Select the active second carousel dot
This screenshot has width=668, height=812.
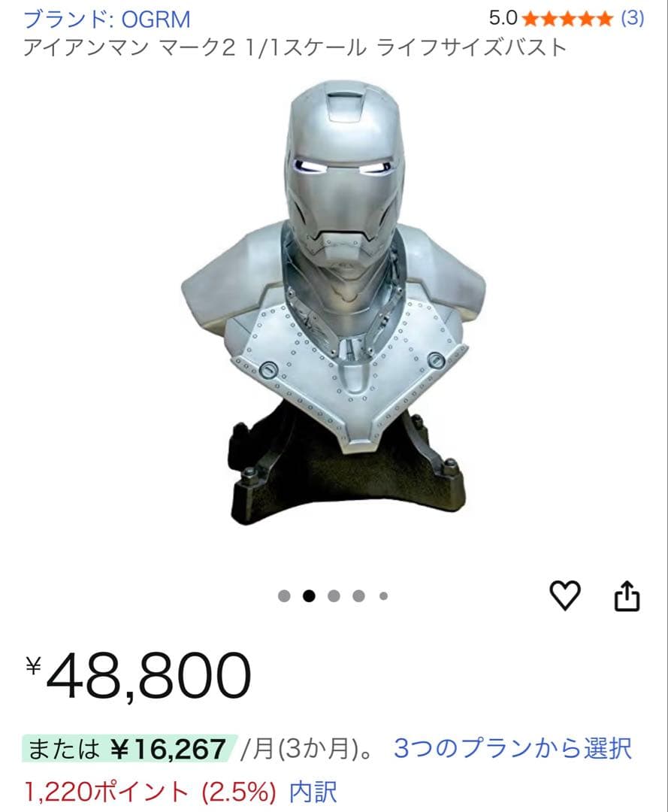309,596
